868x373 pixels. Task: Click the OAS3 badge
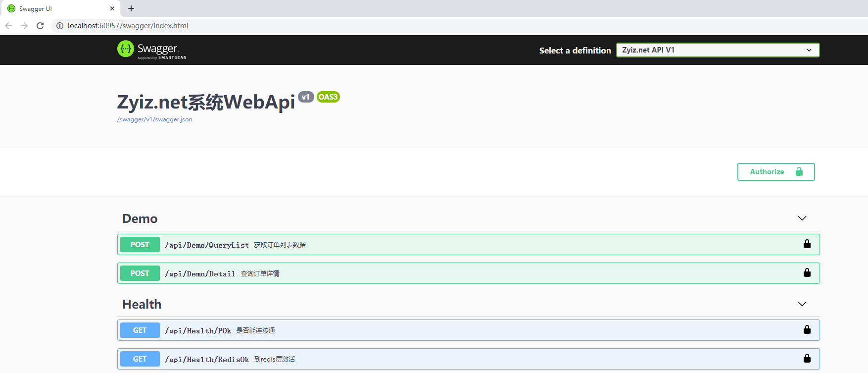pyautogui.click(x=328, y=97)
